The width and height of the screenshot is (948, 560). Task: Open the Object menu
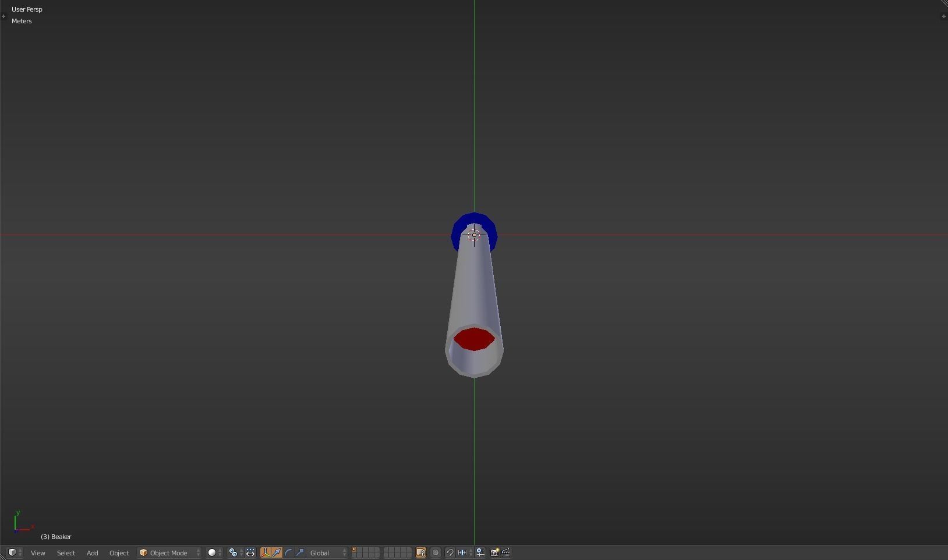coord(119,553)
